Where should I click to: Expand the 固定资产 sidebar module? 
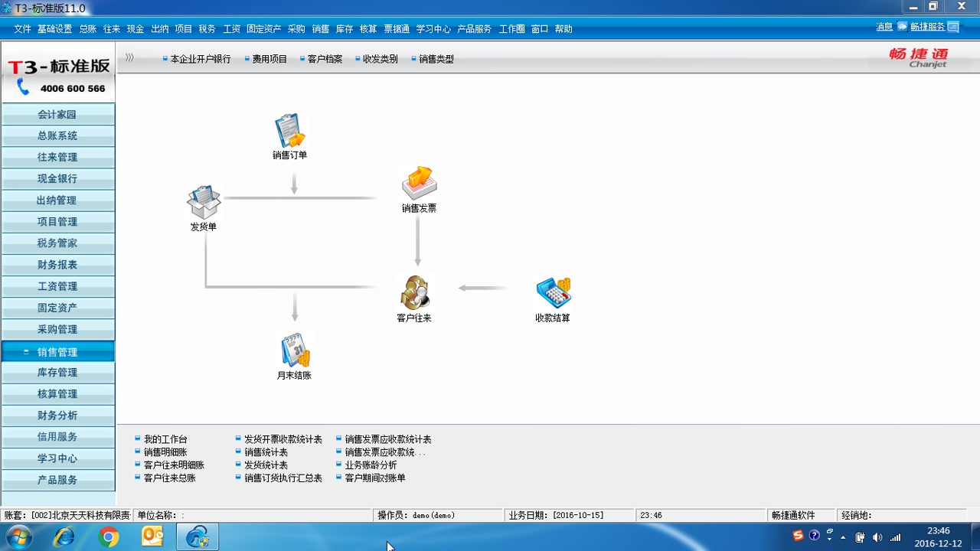pos(58,308)
